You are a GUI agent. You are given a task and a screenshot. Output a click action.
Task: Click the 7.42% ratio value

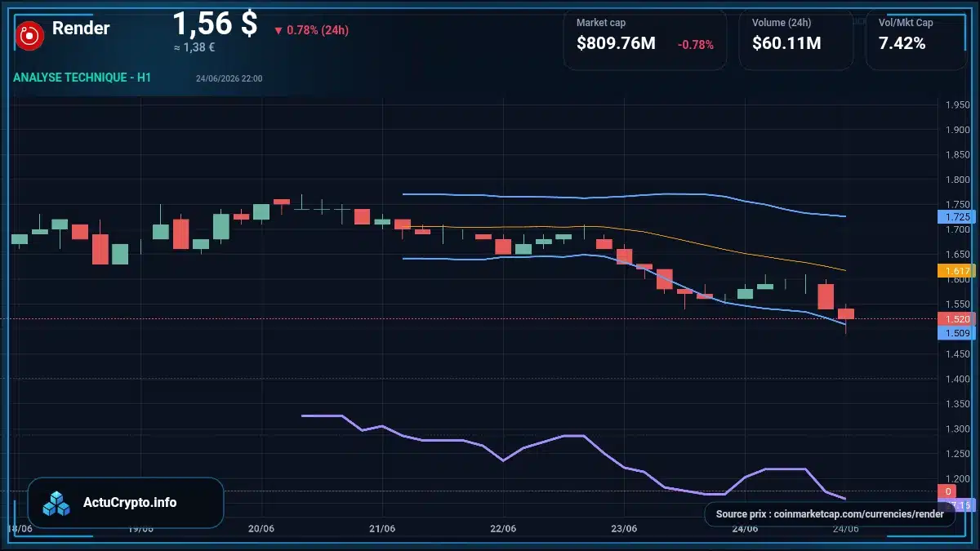[x=902, y=44]
